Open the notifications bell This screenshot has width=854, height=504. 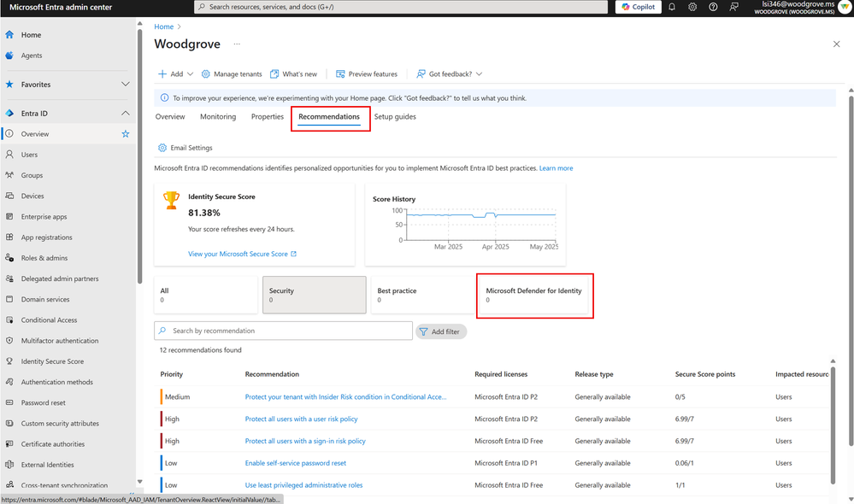(672, 7)
